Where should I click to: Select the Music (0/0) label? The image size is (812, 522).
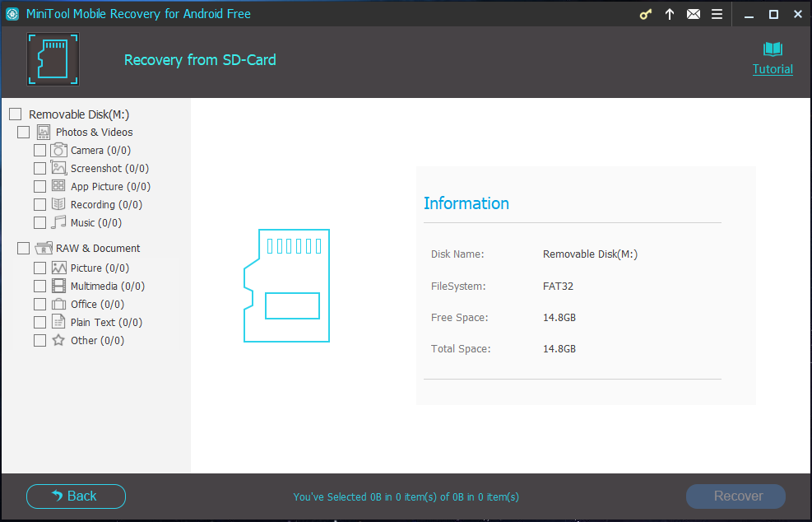pyautogui.click(x=95, y=222)
